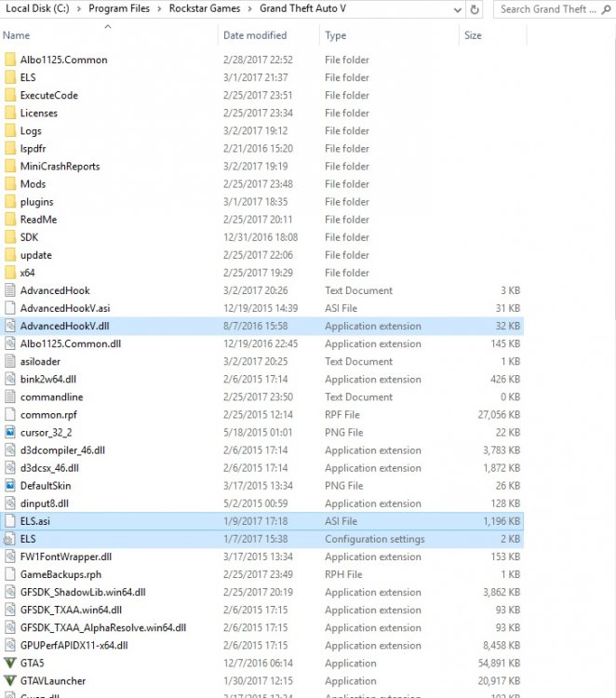Click the AdvancedHookV.asi file icon
This screenshot has width=616, height=698.
[x=10, y=308]
